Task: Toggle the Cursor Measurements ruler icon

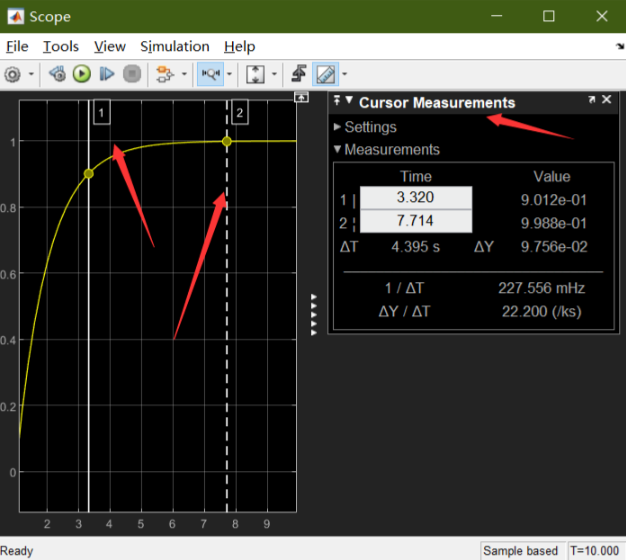Action: pyautogui.click(x=325, y=74)
